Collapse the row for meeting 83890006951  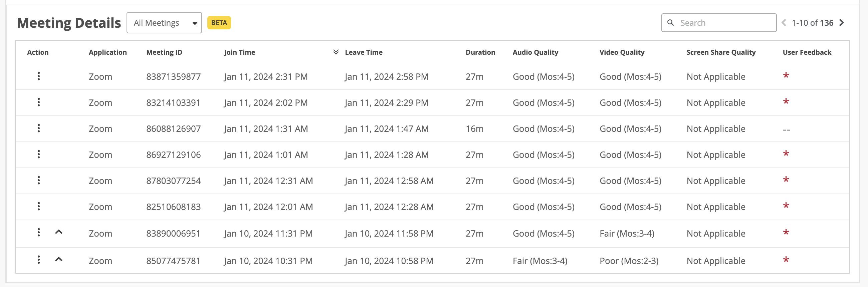point(59,232)
